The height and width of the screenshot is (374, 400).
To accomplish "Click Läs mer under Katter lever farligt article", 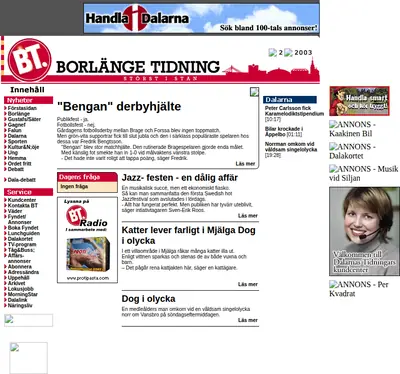I will coord(248,284).
